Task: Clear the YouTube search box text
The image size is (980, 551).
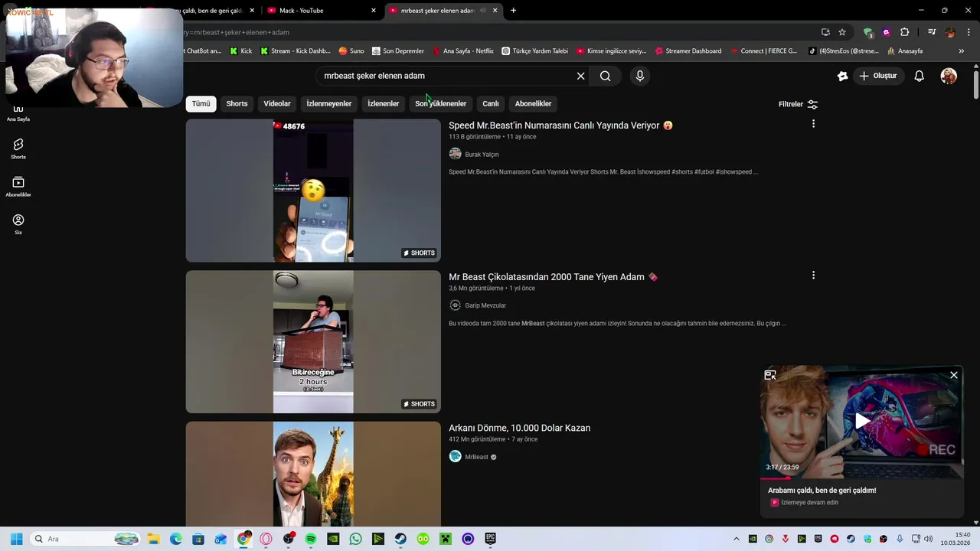Action: pos(580,76)
